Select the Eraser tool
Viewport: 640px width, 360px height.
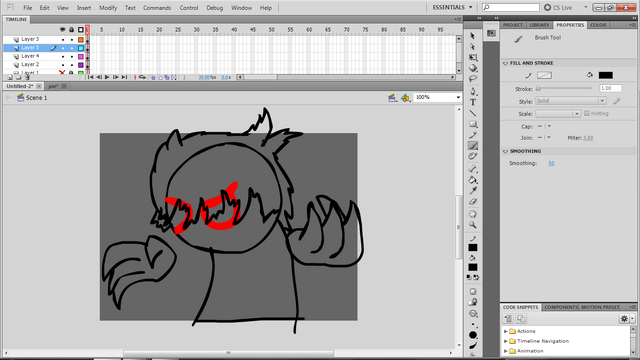[x=473, y=202]
